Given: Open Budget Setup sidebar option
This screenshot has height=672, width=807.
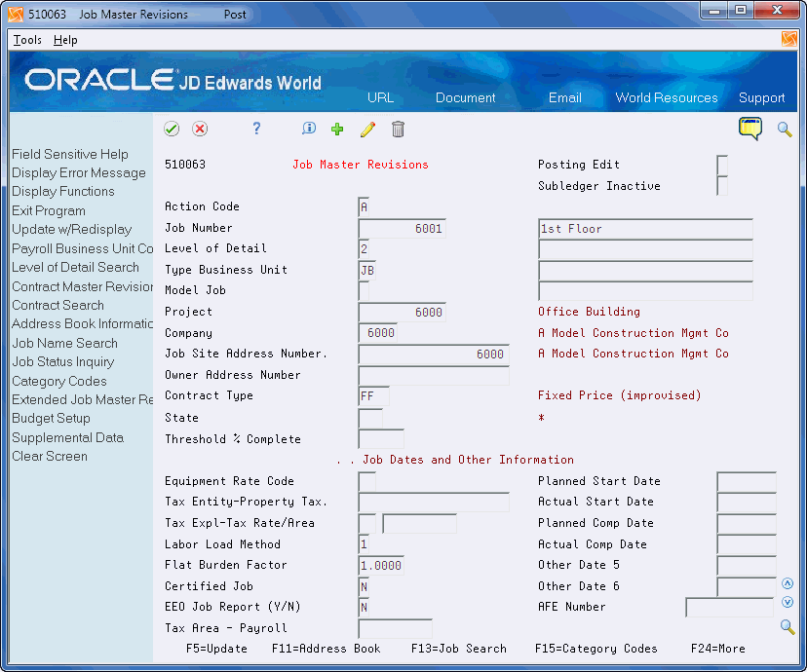Looking at the screenshot, I should (52, 419).
